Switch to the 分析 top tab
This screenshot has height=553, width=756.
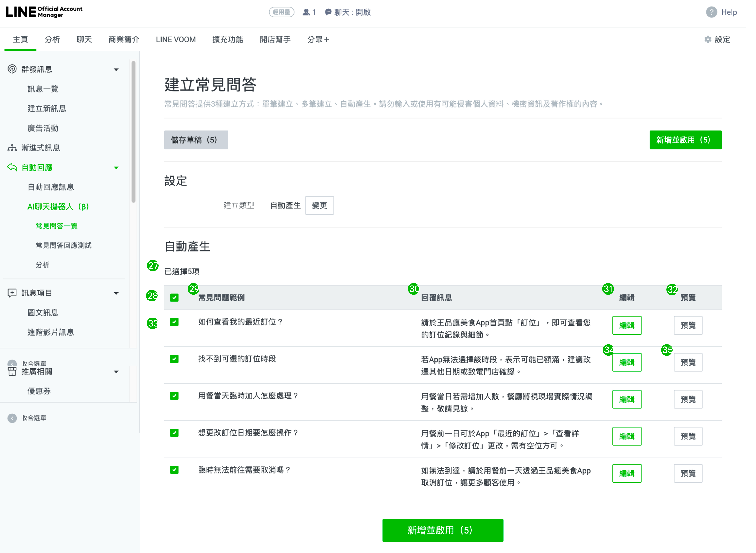52,39
